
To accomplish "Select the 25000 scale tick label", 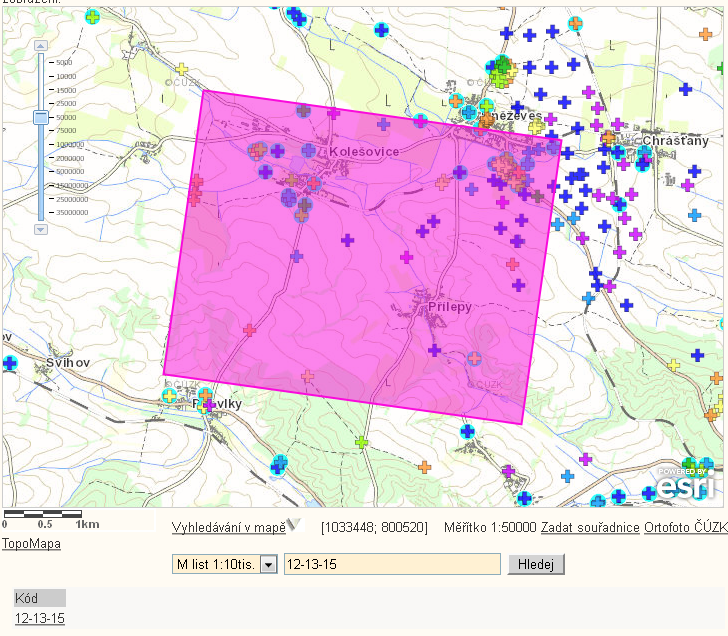I will (66, 104).
